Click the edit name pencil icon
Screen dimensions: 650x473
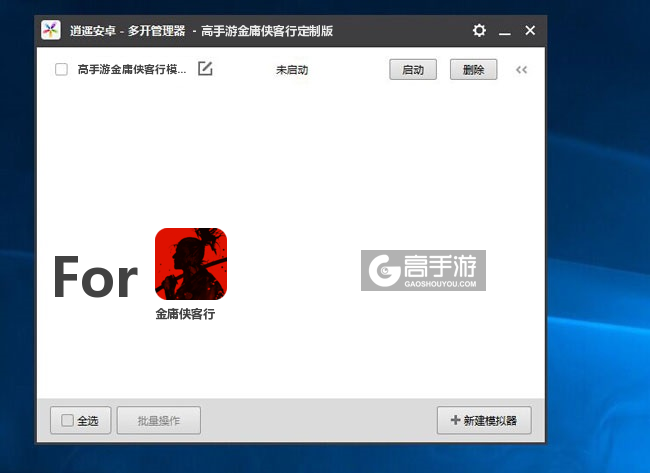click(x=205, y=68)
